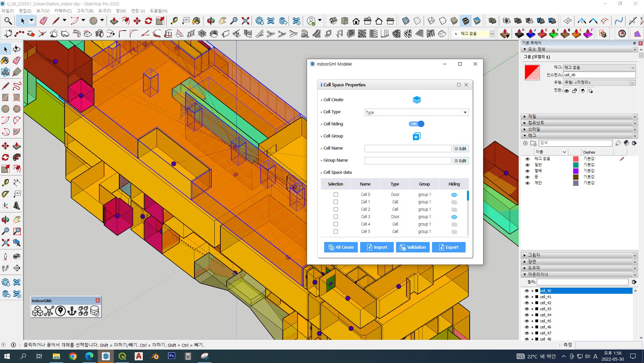Screen dimensions: 644x363
Task: Toggle the Cell hiding ON switch
Action: click(417, 124)
